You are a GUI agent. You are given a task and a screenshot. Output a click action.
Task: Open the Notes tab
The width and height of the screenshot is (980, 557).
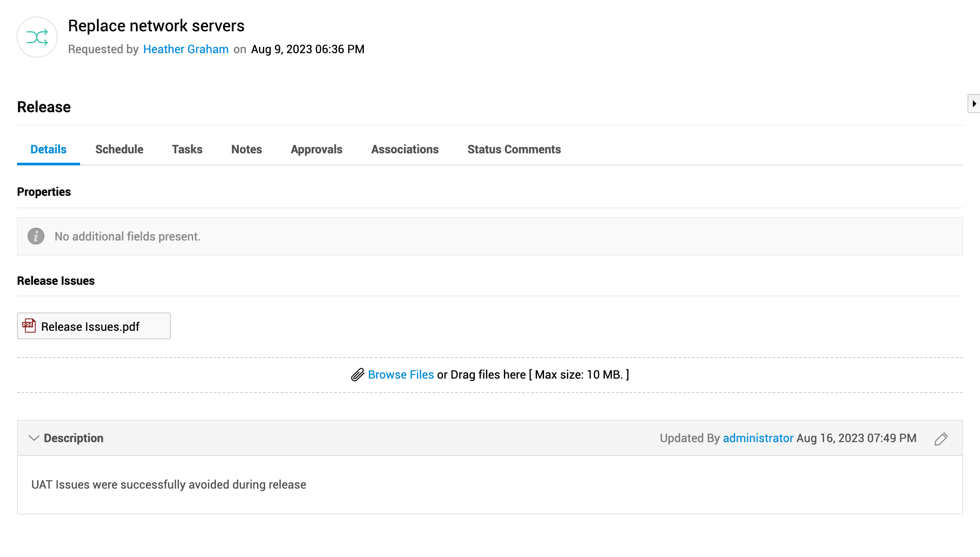(x=247, y=149)
